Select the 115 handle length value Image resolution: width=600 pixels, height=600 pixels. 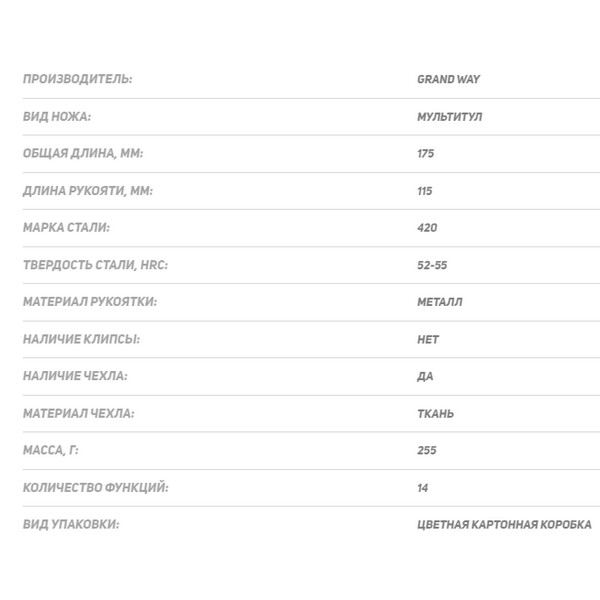click(425, 191)
